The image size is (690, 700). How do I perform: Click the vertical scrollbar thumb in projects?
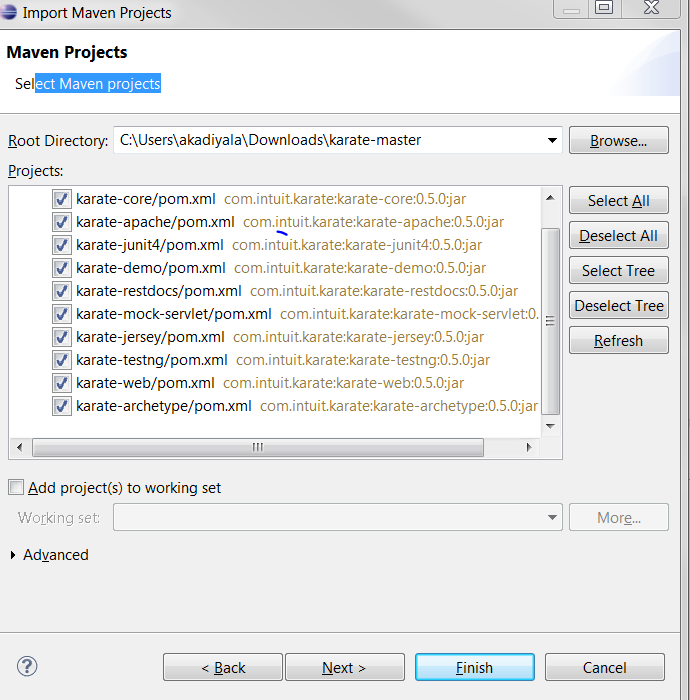[551, 321]
